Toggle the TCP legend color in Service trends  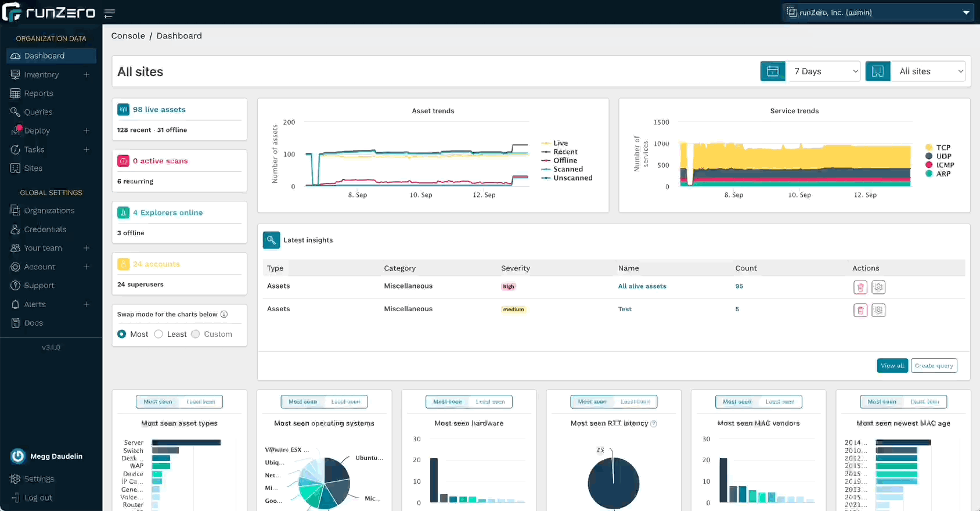(929, 147)
